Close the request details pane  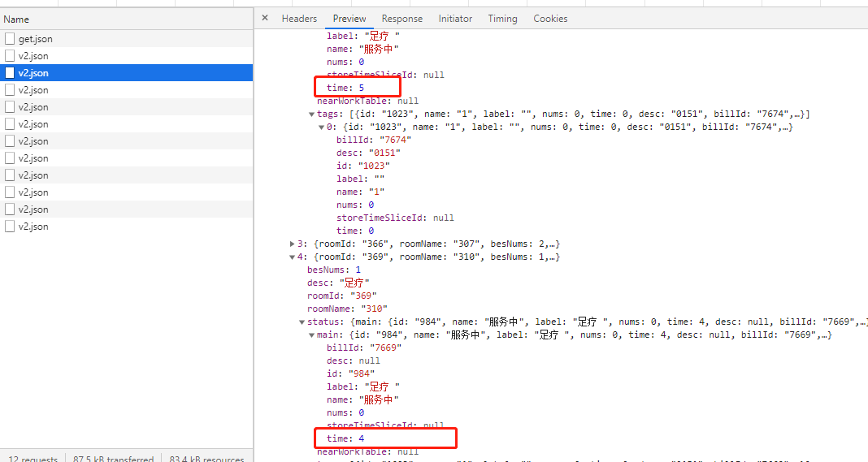click(265, 18)
